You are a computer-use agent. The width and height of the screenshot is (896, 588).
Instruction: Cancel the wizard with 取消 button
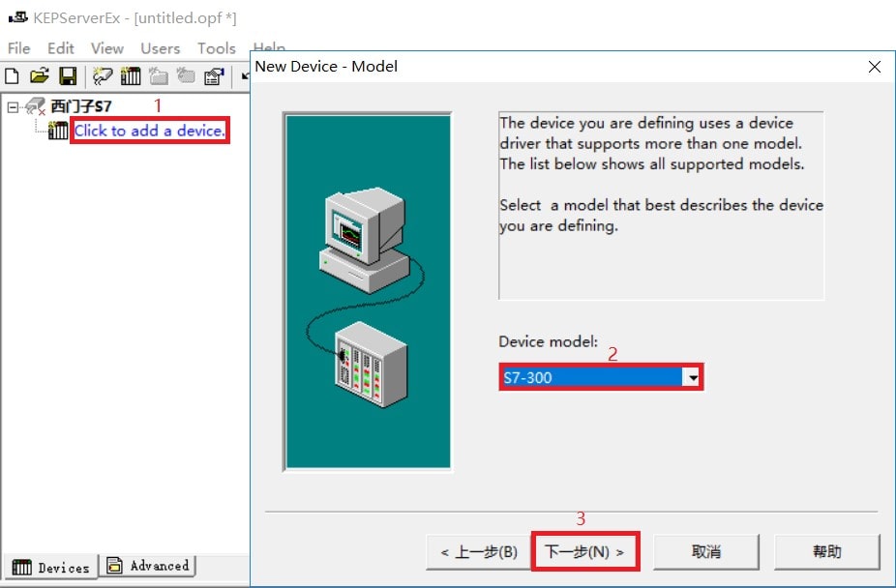(x=706, y=552)
